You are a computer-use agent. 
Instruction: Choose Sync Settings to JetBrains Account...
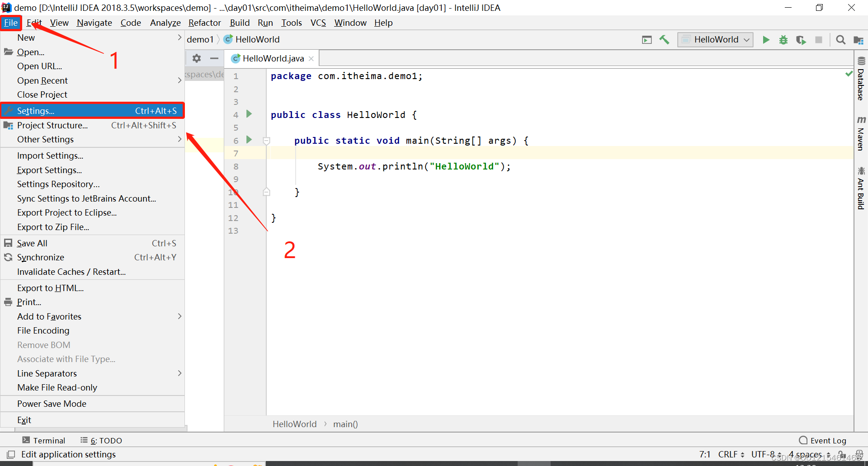tap(93, 198)
